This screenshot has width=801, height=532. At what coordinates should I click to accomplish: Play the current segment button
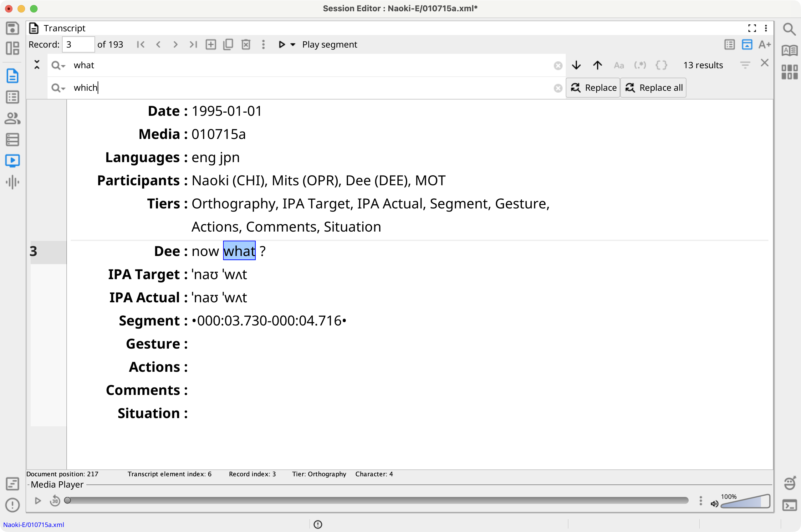pyautogui.click(x=281, y=44)
